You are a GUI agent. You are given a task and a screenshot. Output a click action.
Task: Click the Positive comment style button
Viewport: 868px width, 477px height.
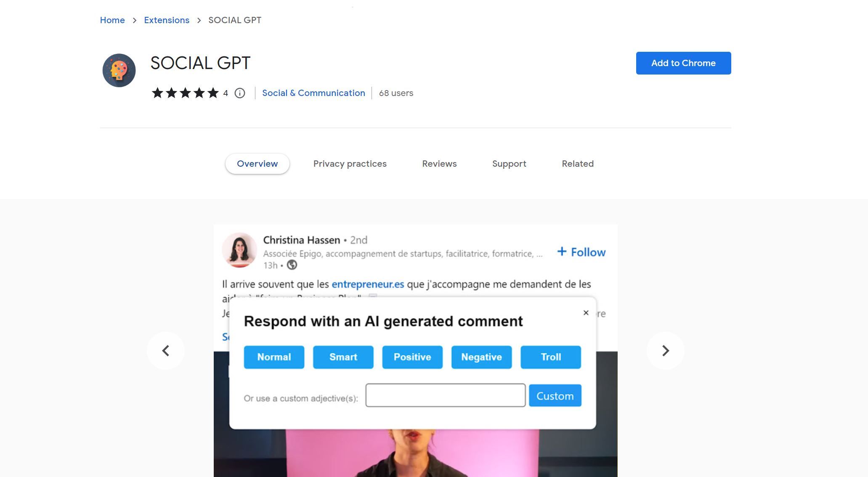tap(412, 357)
